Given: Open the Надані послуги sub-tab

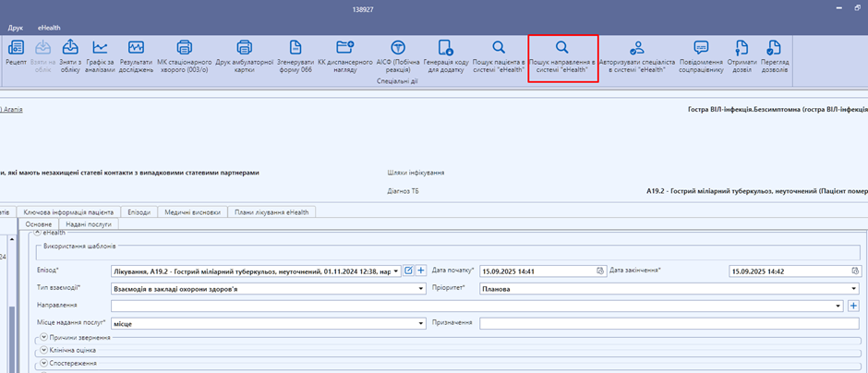Looking at the screenshot, I should click(89, 224).
